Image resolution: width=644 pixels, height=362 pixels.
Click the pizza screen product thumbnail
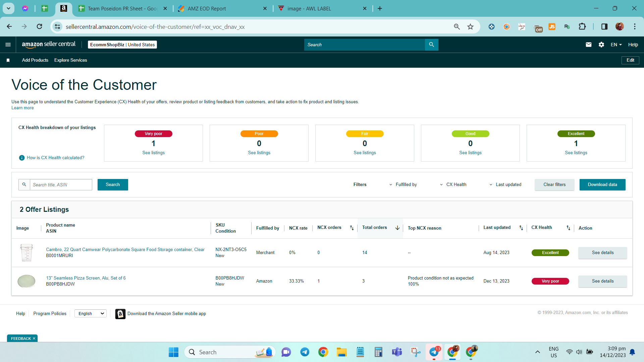[x=26, y=281]
